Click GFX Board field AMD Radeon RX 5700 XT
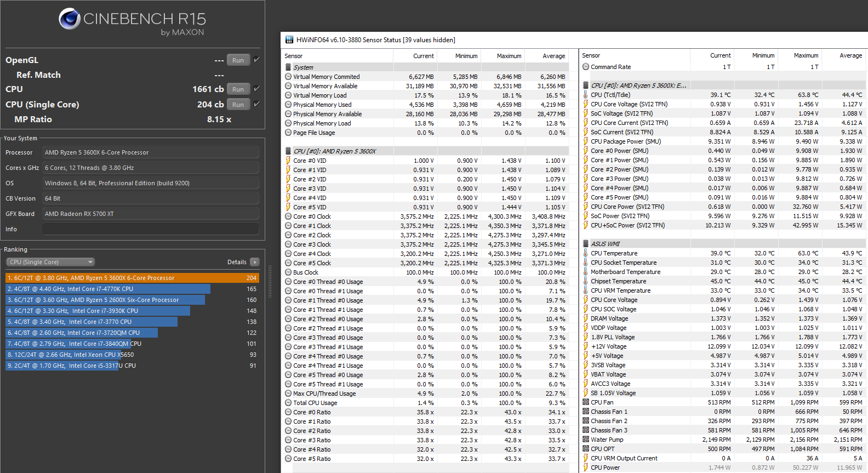 pos(151,214)
